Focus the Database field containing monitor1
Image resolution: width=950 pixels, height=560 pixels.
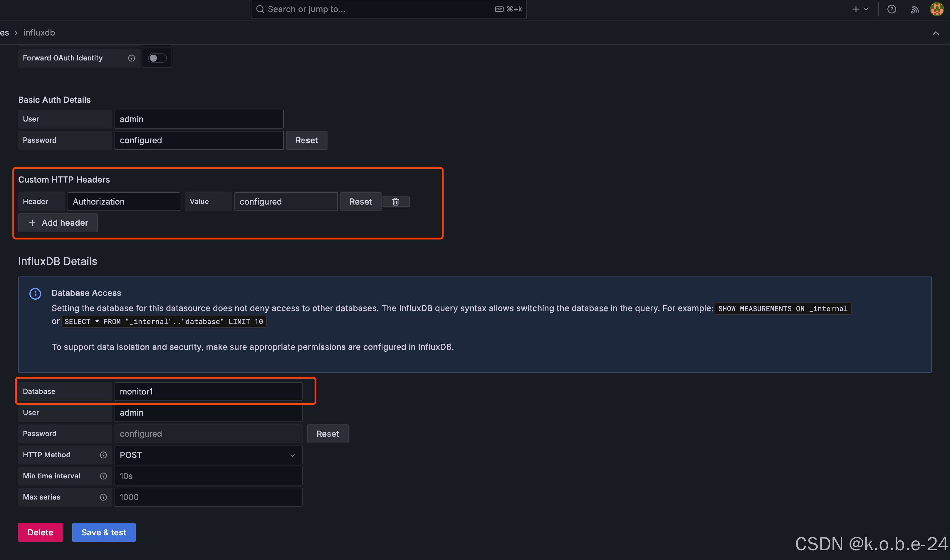click(x=208, y=391)
